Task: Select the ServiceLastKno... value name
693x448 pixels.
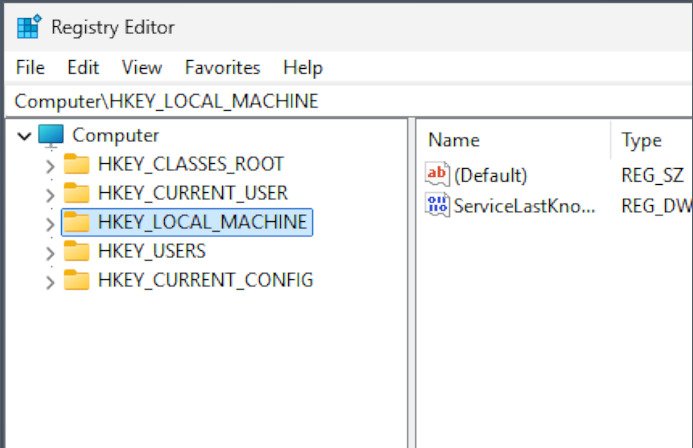Action: pyautogui.click(x=525, y=206)
